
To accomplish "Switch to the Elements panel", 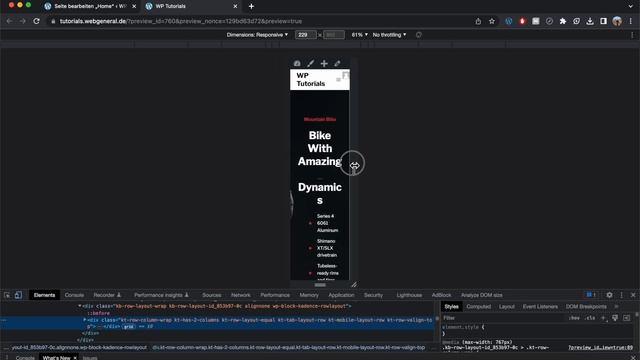I will 44,295.
